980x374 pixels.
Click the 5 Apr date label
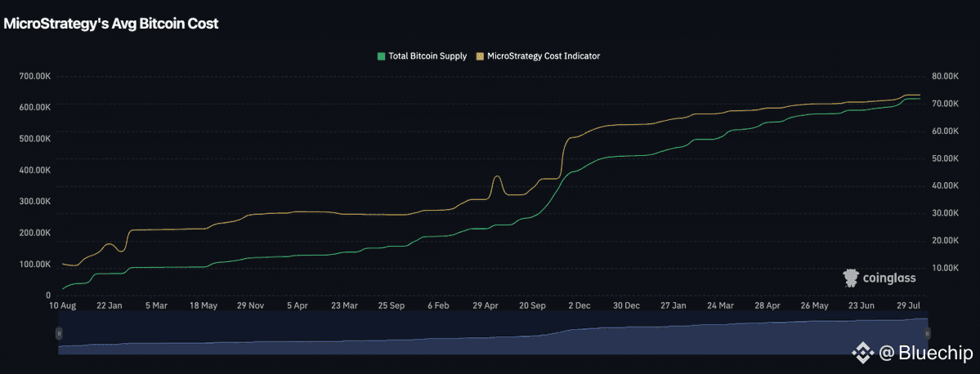pos(297,306)
